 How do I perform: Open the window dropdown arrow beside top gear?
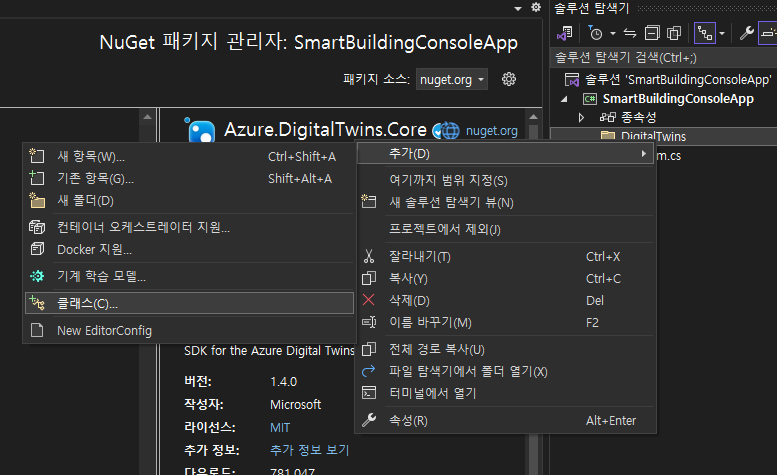click(518, 8)
